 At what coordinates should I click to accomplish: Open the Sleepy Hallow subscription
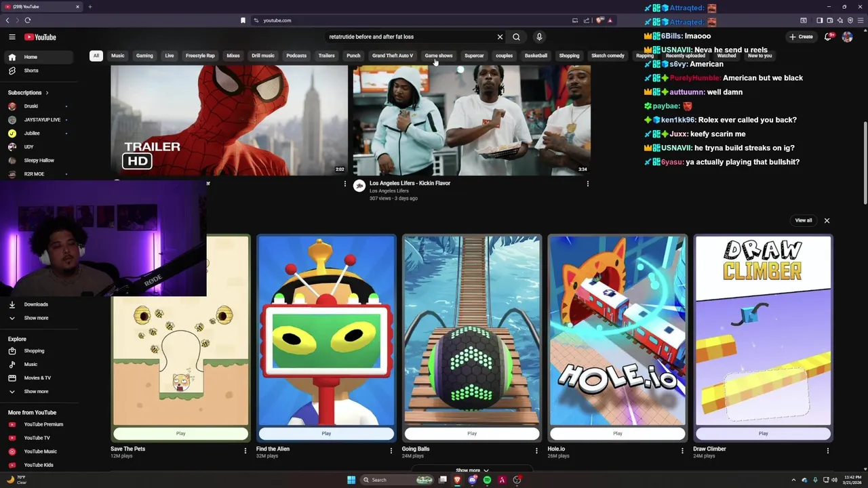pos(39,161)
